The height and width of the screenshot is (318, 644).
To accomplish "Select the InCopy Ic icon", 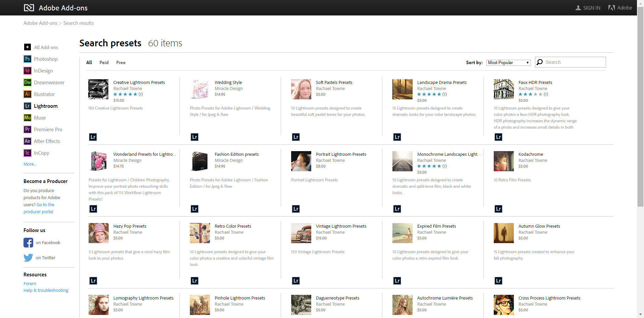I will (x=28, y=153).
